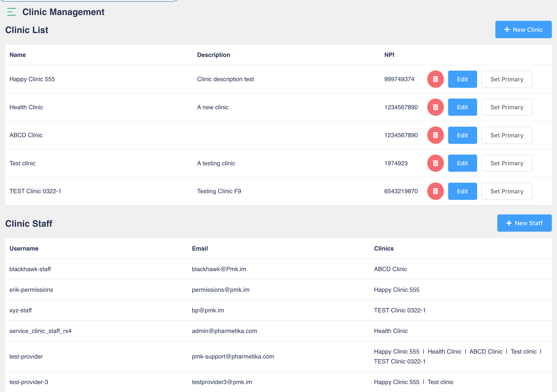Set Test clinic as primary

(x=507, y=163)
